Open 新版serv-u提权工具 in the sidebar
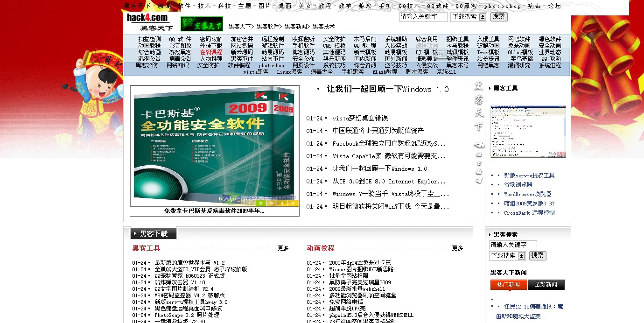Viewport: 644px width, 323px height. 529,176
